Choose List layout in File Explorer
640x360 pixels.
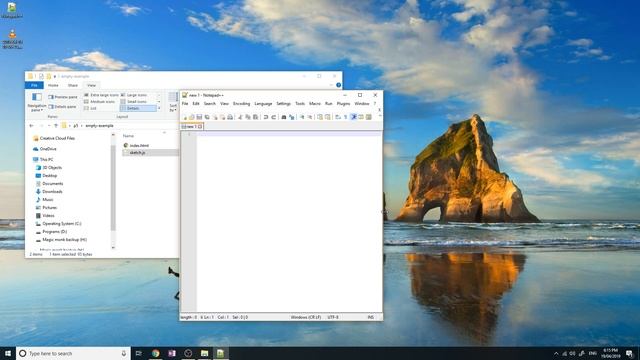[90, 108]
